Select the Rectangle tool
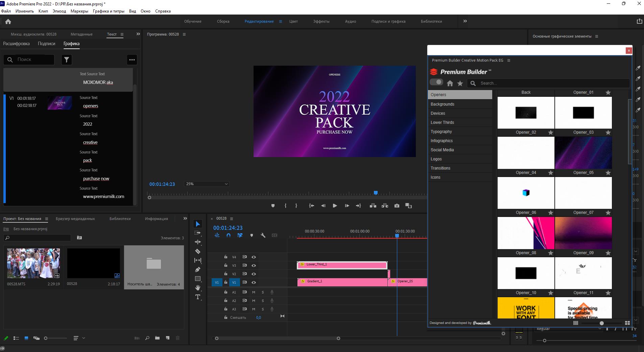The width and height of the screenshot is (644, 352). [198, 279]
